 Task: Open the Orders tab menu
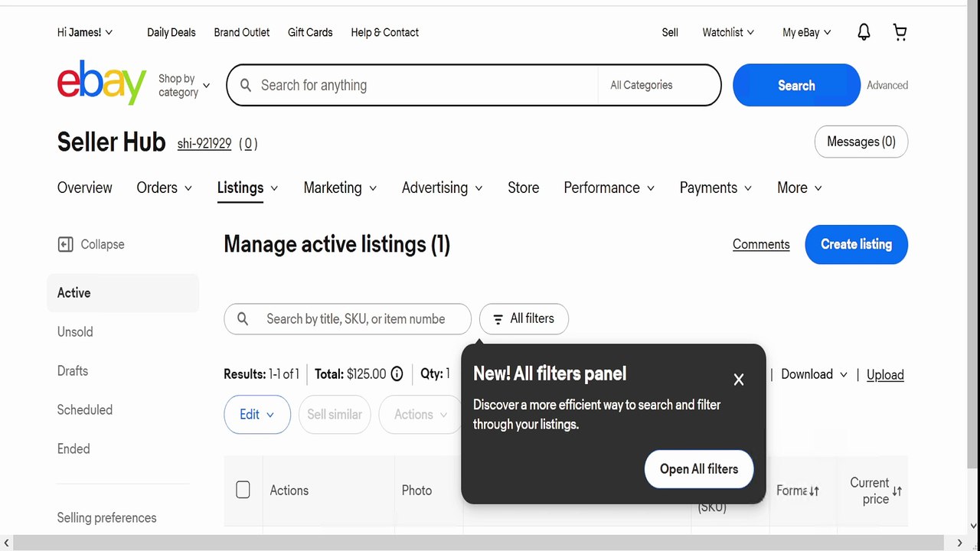pos(164,187)
